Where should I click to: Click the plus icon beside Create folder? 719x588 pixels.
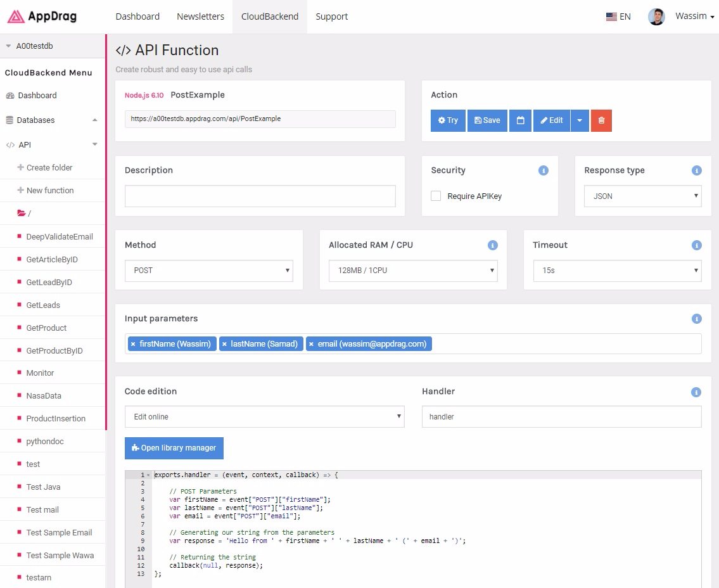tap(21, 167)
